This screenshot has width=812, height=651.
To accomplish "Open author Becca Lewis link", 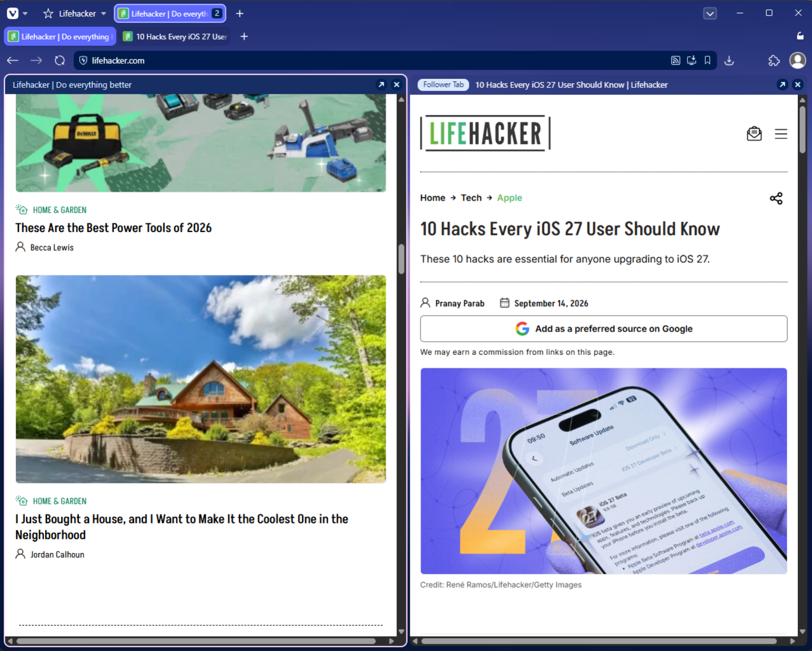I will pyautogui.click(x=52, y=247).
